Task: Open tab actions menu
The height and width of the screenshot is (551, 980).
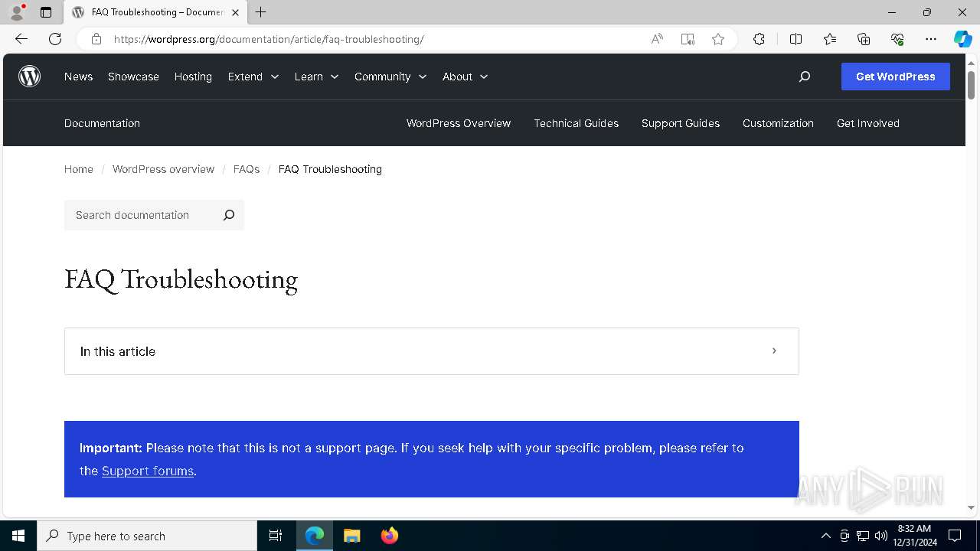Action: click(46, 12)
